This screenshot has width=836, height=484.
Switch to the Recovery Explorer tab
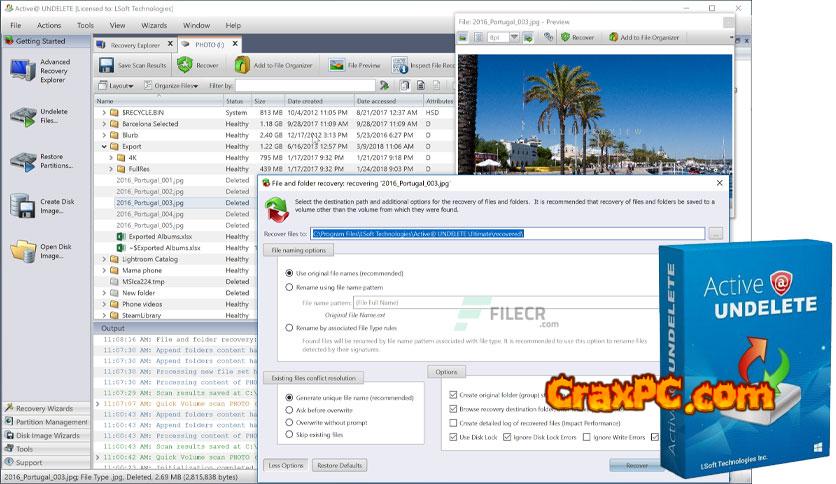(134, 45)
